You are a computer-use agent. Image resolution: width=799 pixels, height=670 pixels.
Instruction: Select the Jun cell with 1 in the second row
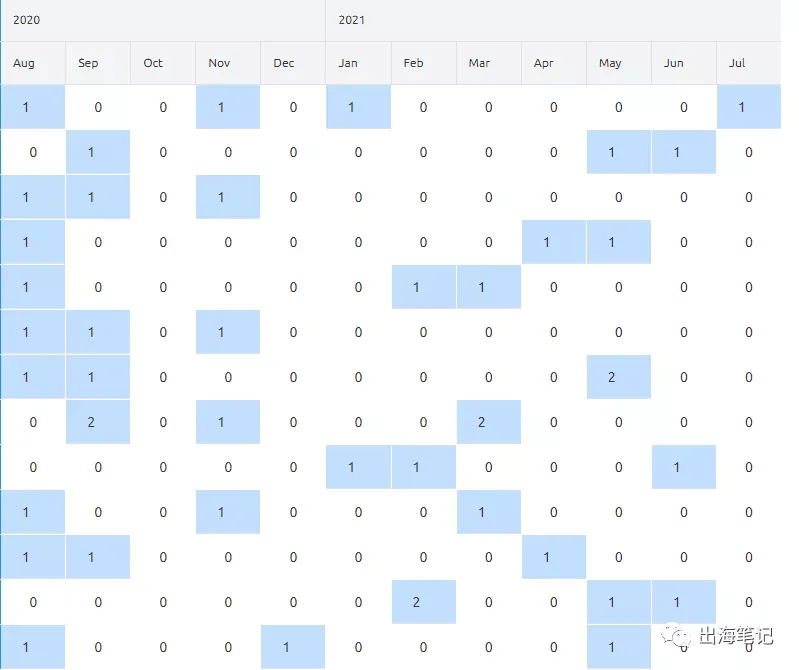tap(683, 152)
